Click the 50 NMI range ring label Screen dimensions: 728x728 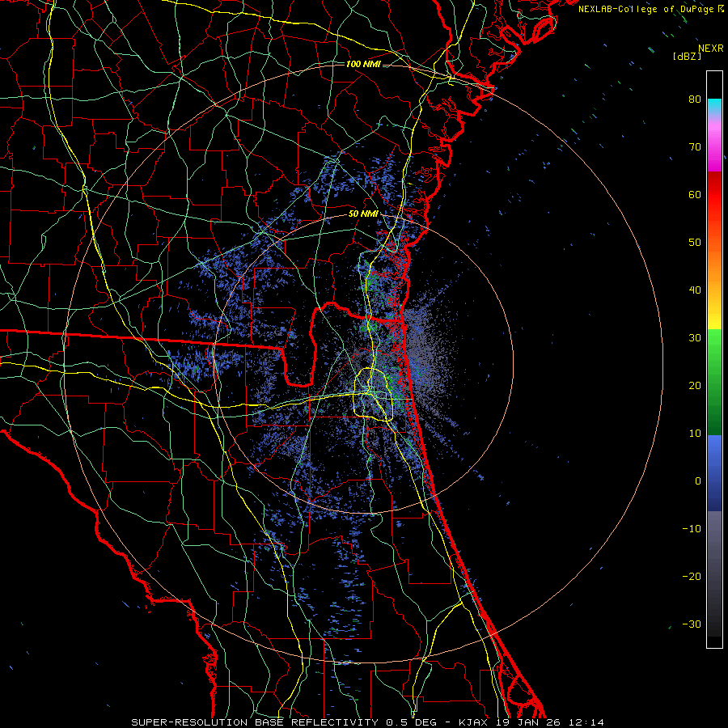pyautogui.click(x=363, y=214)
